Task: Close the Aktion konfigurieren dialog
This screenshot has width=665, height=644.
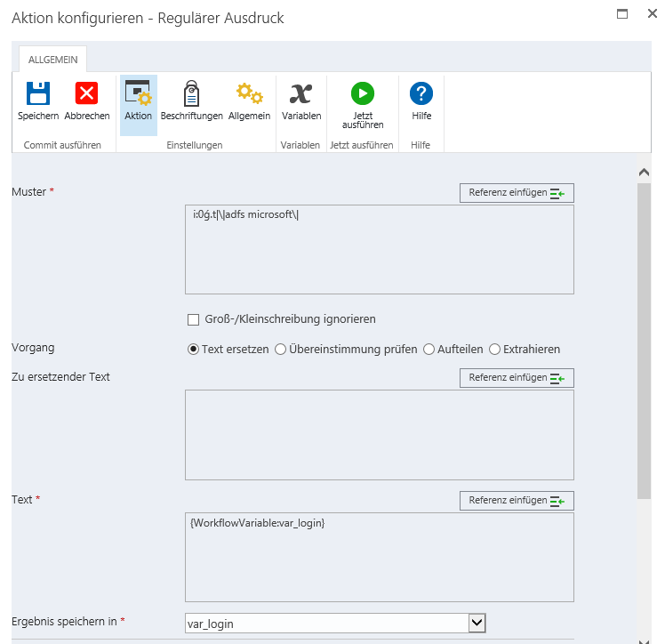Action: click(653, 13)
